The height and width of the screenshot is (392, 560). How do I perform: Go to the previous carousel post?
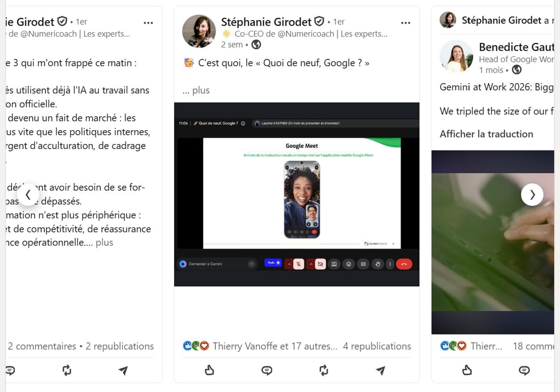point(28,194)
